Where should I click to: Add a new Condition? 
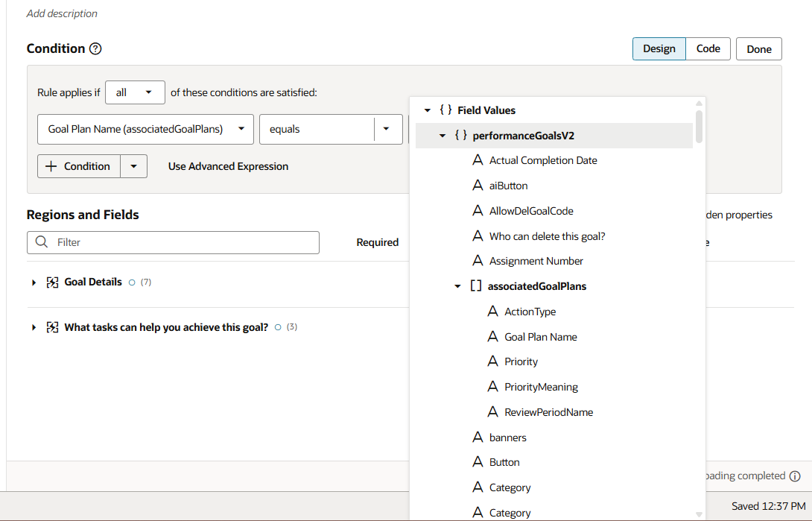pyautogui.click(x=79, y=166)
